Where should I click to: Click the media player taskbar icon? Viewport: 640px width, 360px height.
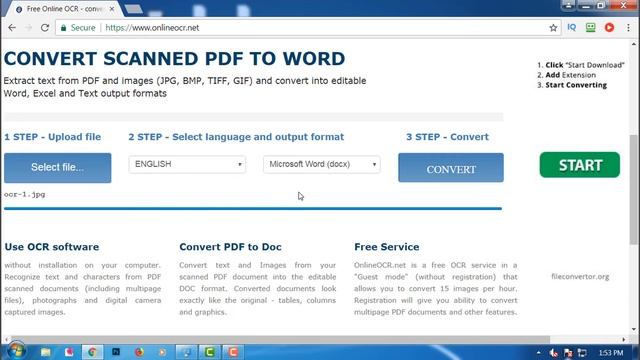pos(162,352)
